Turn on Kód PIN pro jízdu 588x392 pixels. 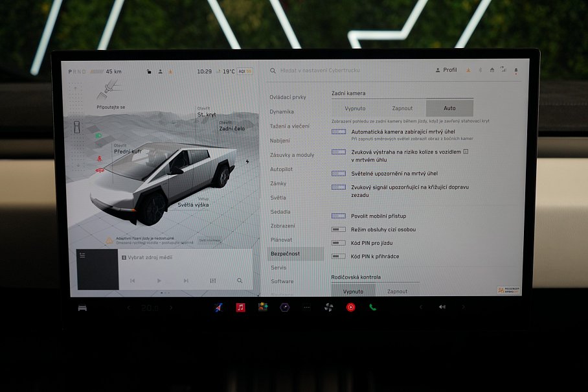point(337,242)
